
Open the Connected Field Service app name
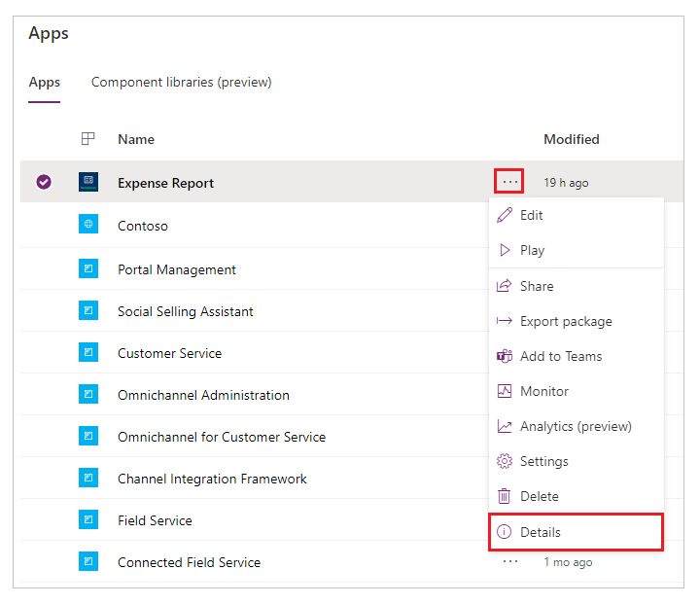click(x=190, y=562)
